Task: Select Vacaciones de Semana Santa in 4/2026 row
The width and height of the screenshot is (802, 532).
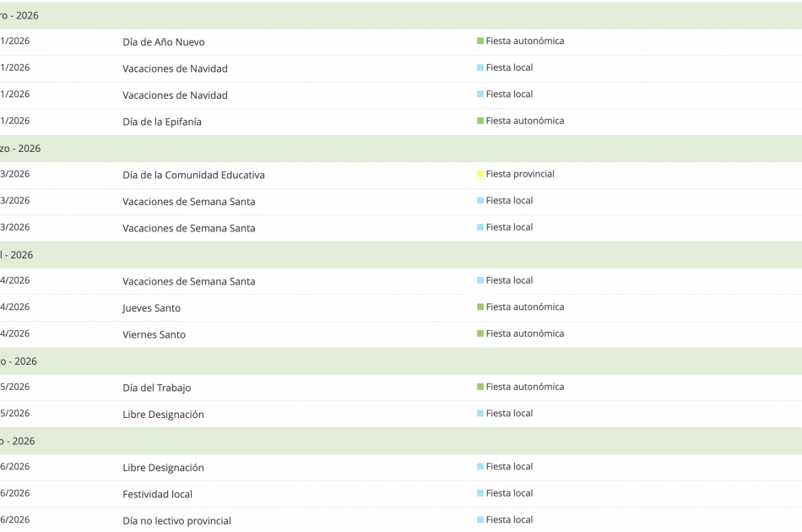Action: (188, 281)
